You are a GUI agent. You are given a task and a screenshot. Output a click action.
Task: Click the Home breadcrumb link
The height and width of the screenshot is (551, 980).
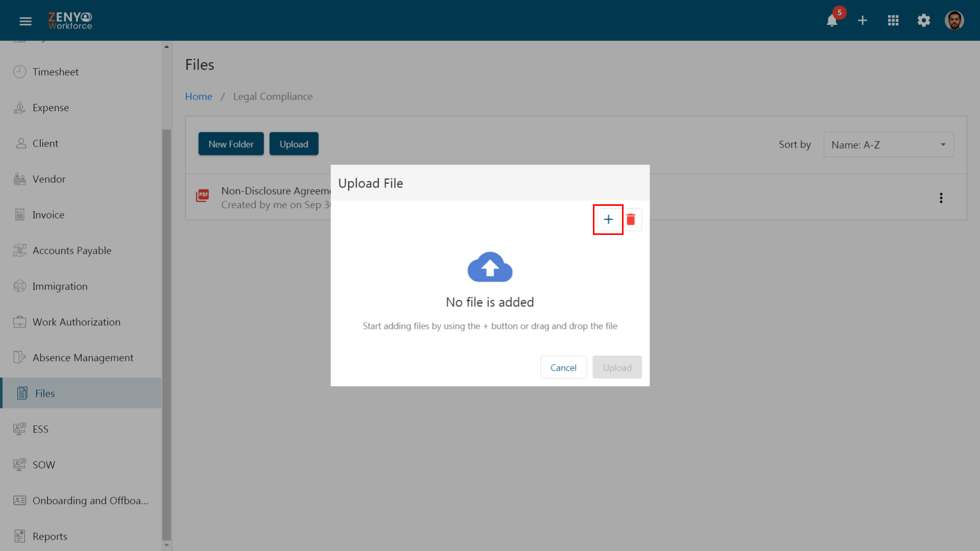(x=199, y=97)
